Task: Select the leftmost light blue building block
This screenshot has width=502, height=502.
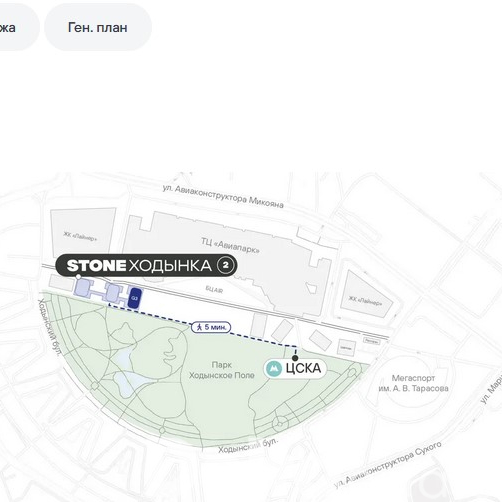Action: [82, 288]
